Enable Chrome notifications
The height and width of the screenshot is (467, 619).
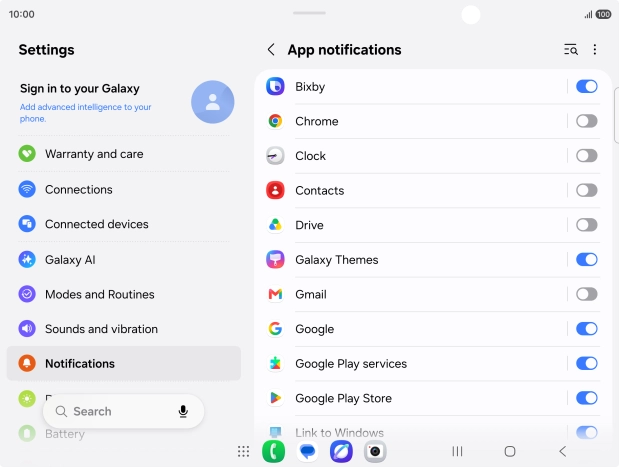[587, 121]
